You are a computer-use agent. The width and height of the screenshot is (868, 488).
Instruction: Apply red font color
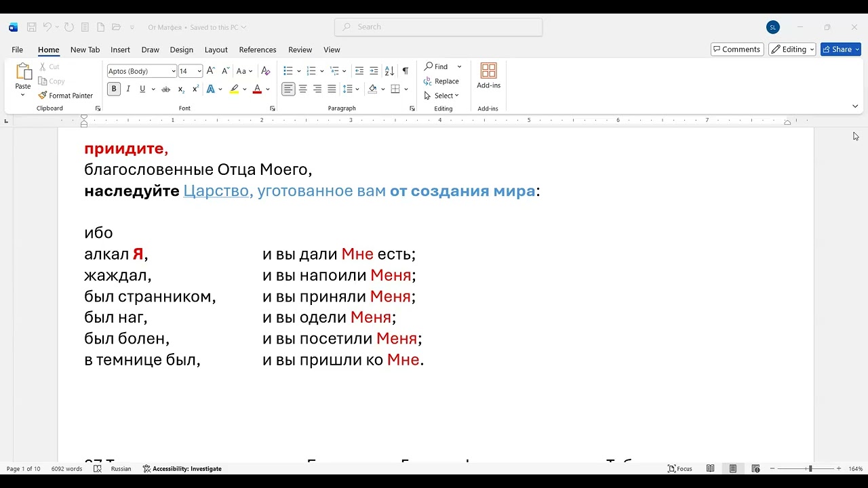[257, 89]
